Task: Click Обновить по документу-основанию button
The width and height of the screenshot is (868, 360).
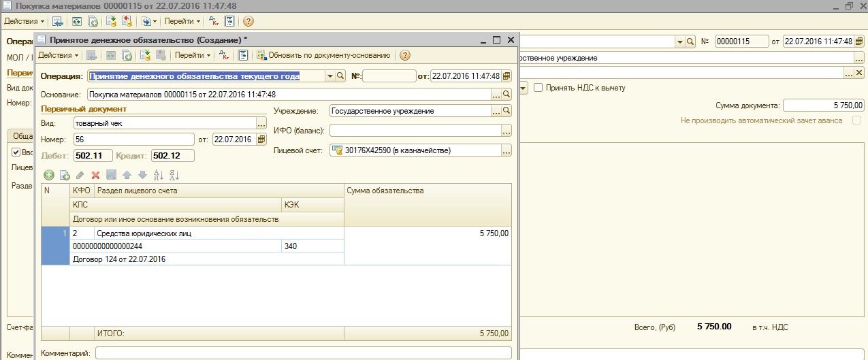Action: tap(323, 55)
